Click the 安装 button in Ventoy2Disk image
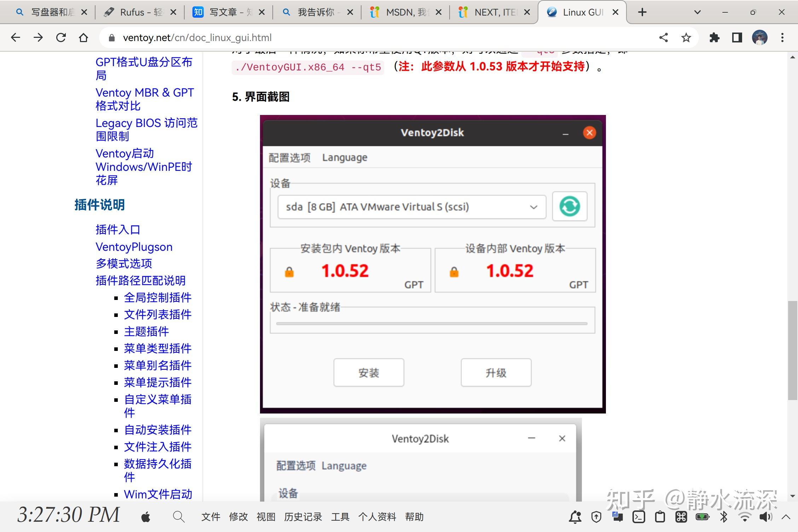The height and width of the screenshot is (532, 798). [x=369, y=372]
